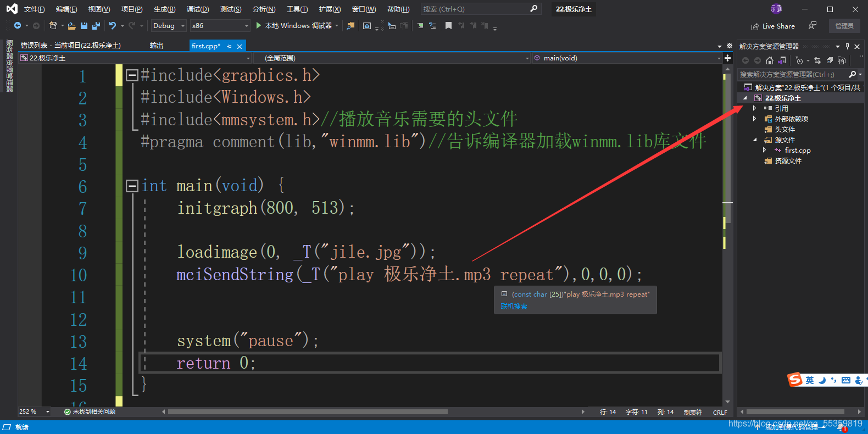
Task: Open the tab list dropdown arrow above editor
Action: coord(720,46)
